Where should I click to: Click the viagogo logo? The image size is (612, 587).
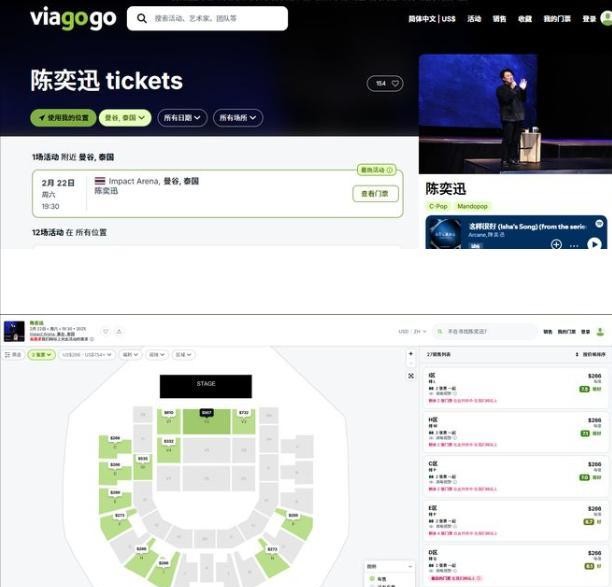tap(73, 18)
